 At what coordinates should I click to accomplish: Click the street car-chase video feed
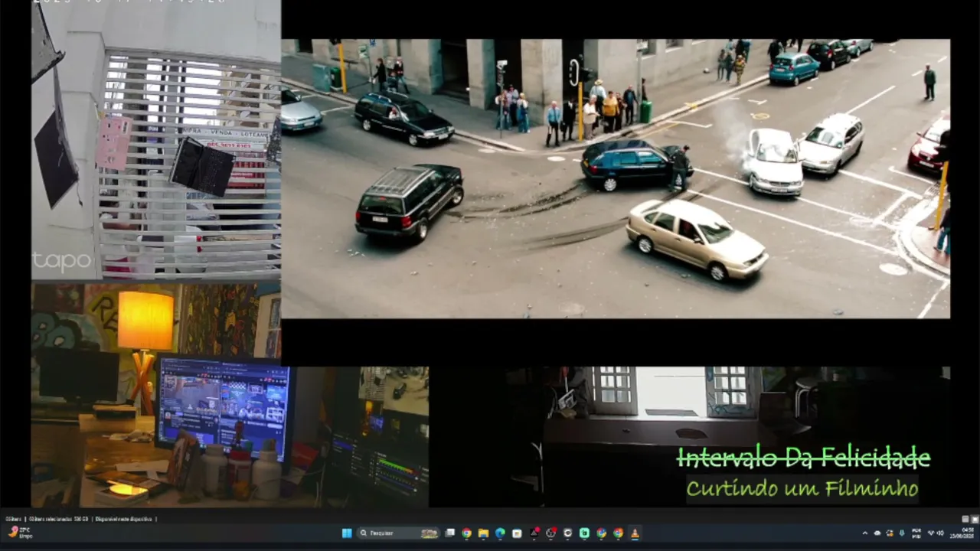point(616,178)
